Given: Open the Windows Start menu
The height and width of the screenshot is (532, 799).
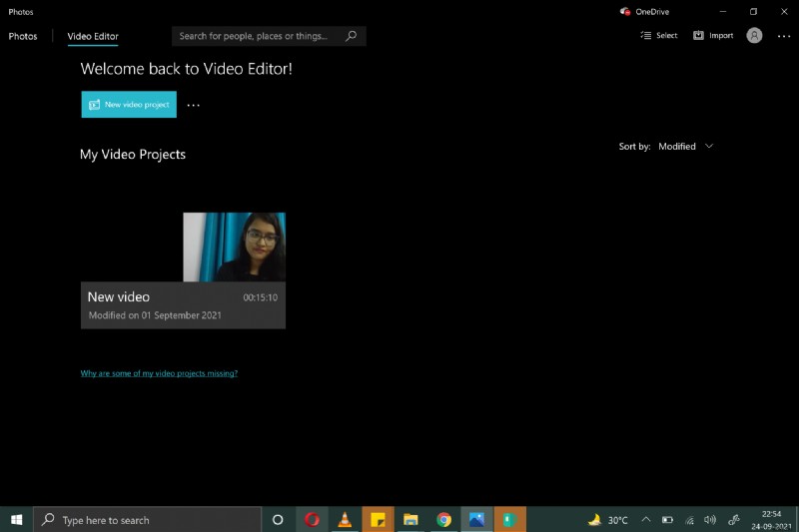Looking at the screenshot, I should click(x=16, y=520).
